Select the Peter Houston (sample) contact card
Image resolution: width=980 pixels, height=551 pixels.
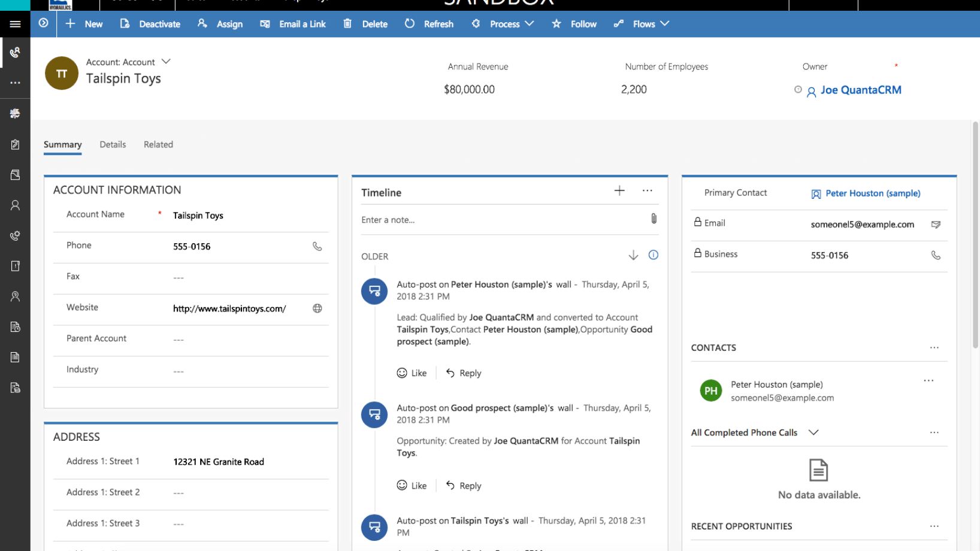point(819,391)
